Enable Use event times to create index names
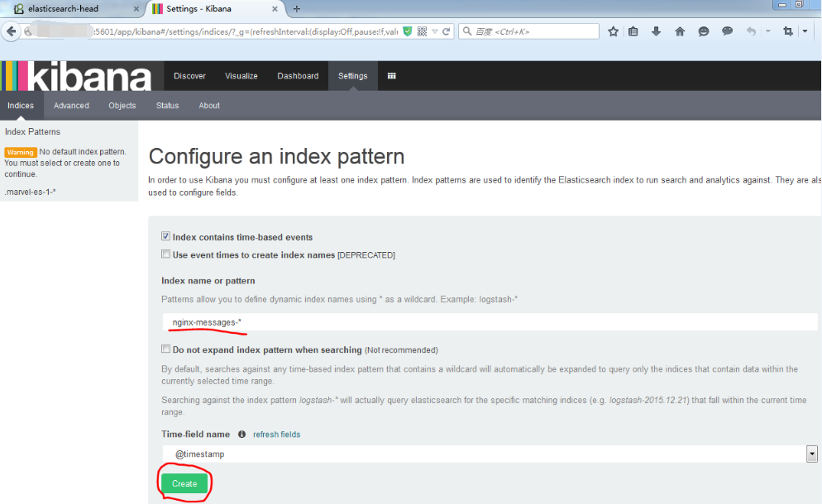The height and width of the screenshot is (504, 822). 165,254
